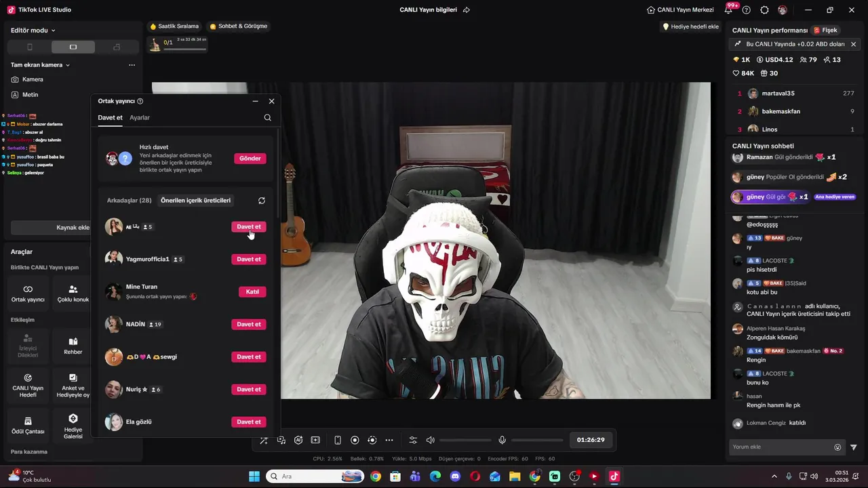
Task: Invite Nuriş with Davet et
Action: click(x=249, y=390)
